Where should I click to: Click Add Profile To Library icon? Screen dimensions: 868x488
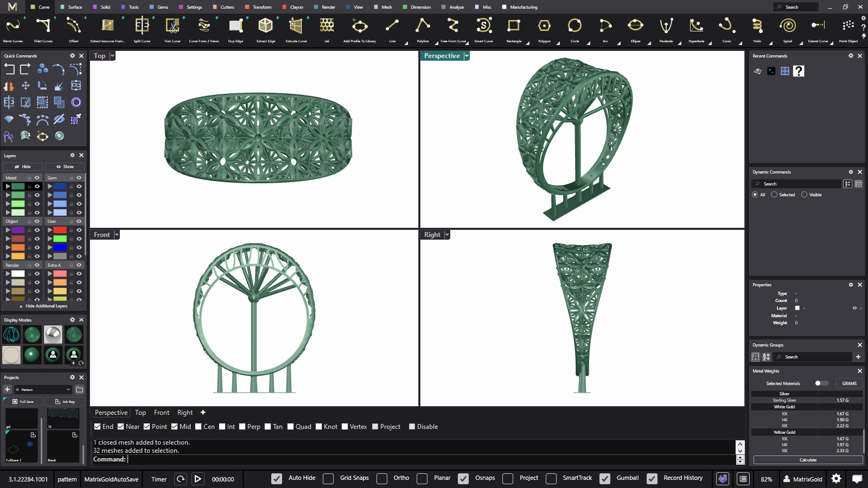pos(360,25)
